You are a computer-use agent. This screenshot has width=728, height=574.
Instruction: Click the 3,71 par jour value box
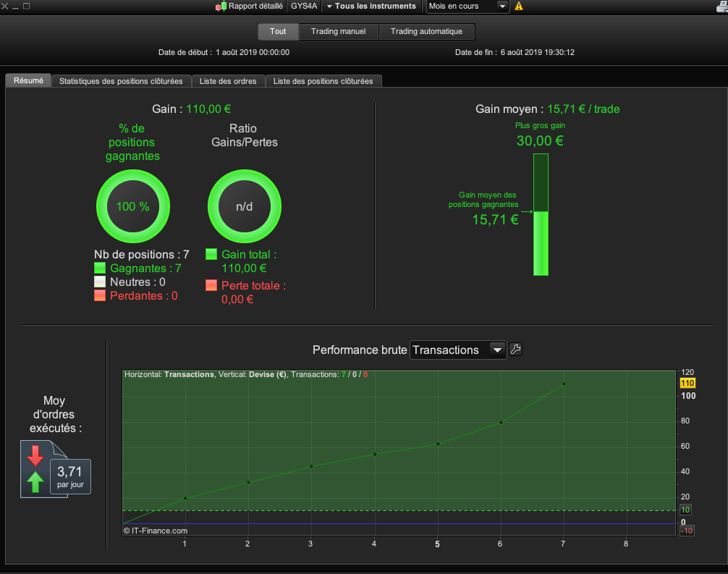[x=70, y=476]
